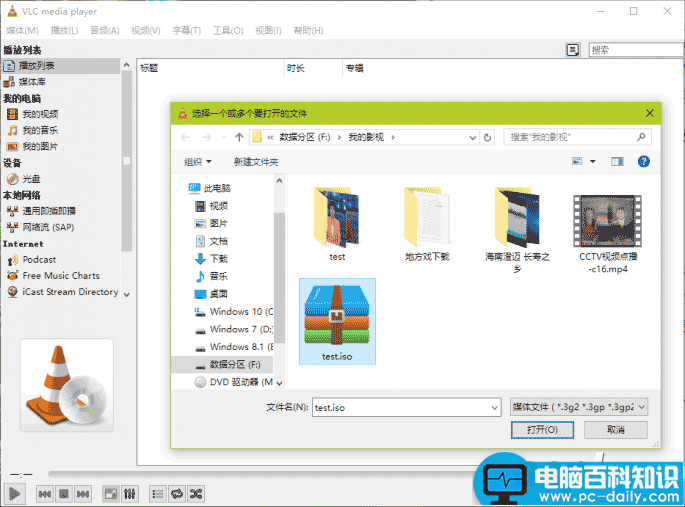Screen dimensions: 685x507
Task: Click 我的影视 in address path
Action: point(366,137)
